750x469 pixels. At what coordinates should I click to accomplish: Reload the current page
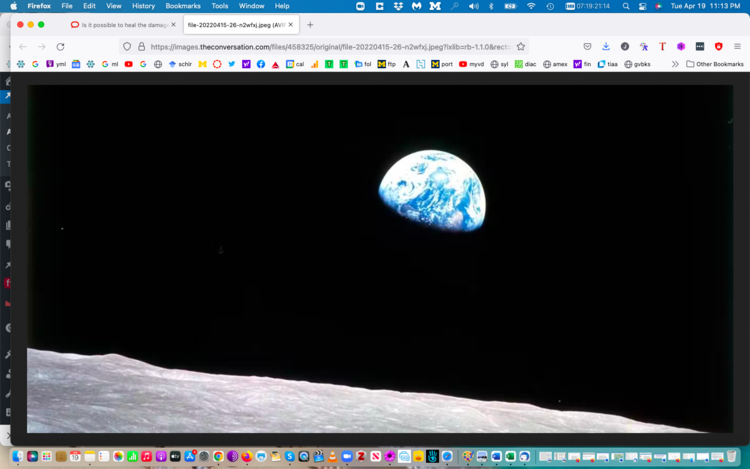(x=60, y=47)
